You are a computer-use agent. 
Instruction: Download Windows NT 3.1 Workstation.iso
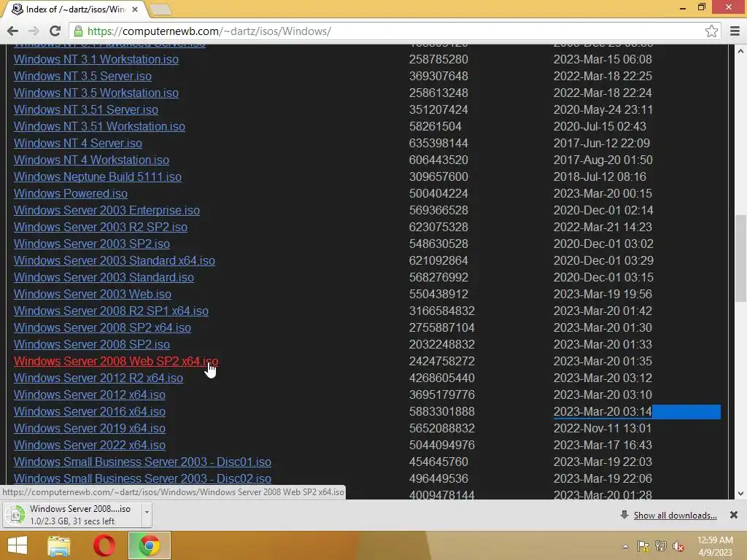point(96,60)
